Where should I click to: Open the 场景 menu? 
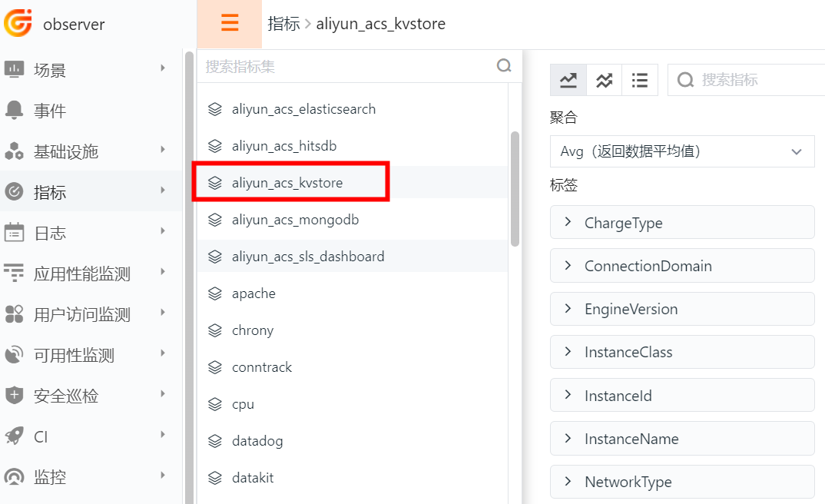pos(91,69)
